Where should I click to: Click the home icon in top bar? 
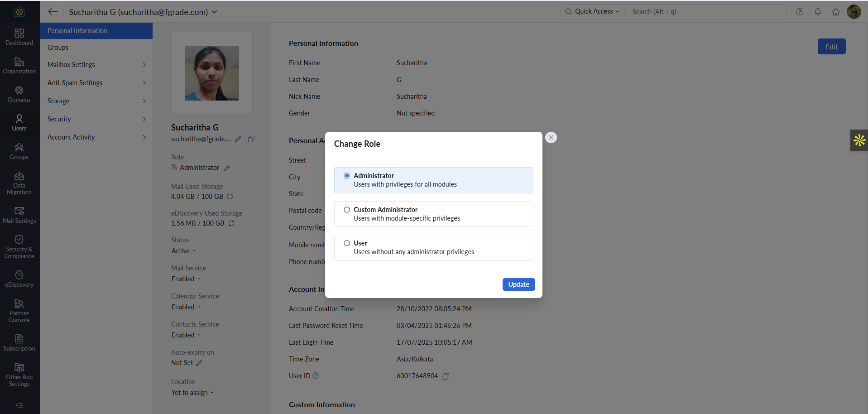click(x=835, y=12)
